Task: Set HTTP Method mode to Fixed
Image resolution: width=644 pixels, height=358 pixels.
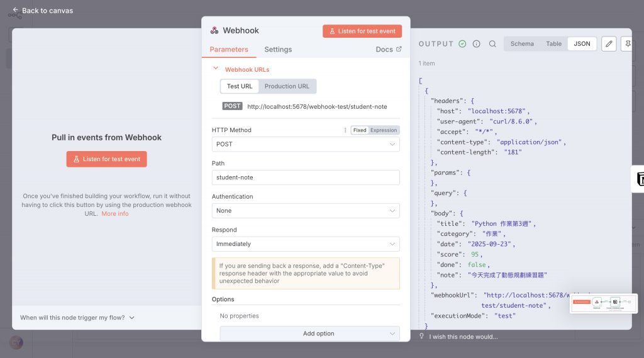Action: click(359, 130)
